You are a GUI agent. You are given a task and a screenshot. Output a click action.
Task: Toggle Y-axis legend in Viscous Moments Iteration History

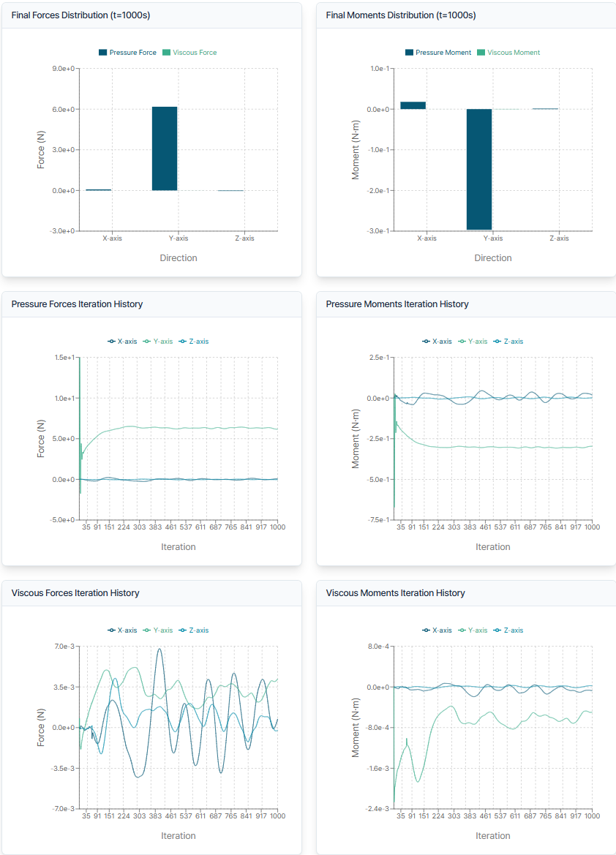tap(473, 630)
